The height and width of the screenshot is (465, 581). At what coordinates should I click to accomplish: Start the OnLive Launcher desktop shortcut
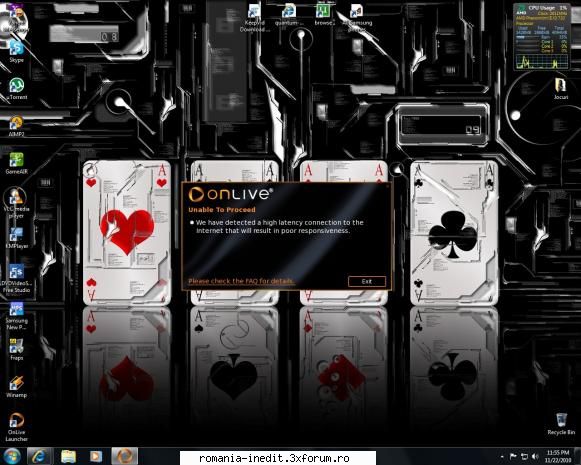(x=16, y=427)
